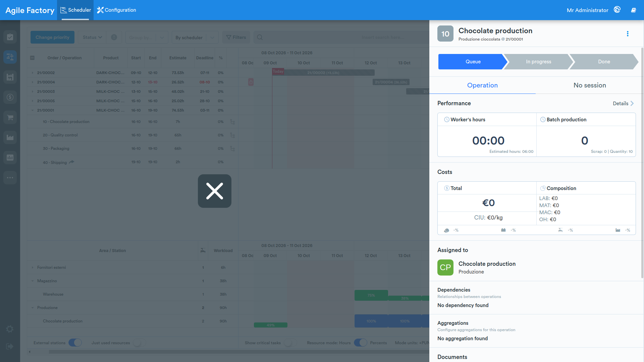The width and height of the screenshot is (644, 362).
Task: Collapse order 21/00001 row
Action: point(33,110)
